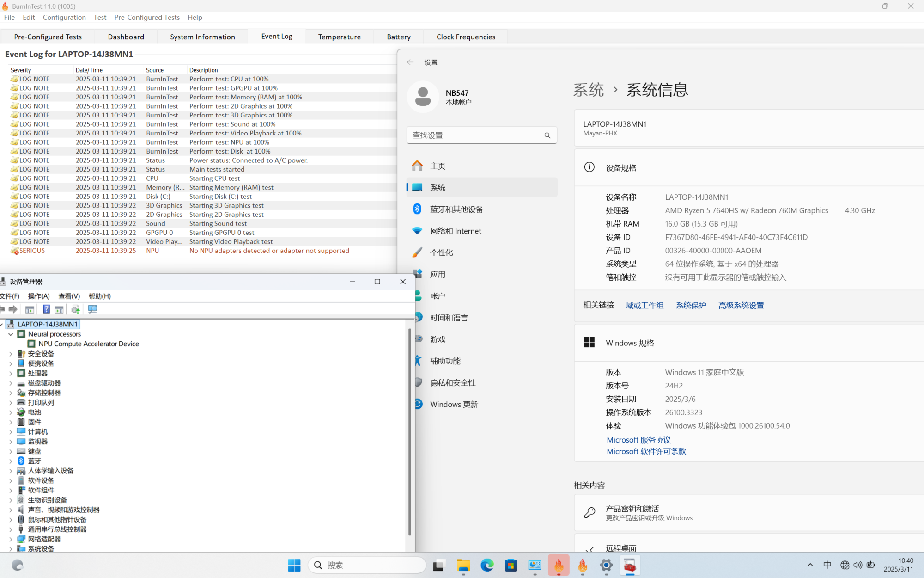Click the NB547 user avatar

click(x=423, y=97)
